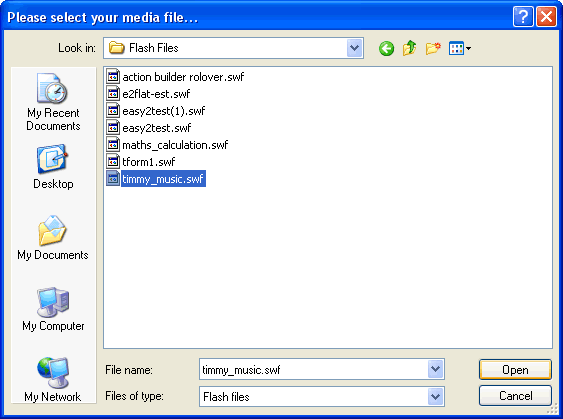
Task: Open My Network places
Action: 53,379
